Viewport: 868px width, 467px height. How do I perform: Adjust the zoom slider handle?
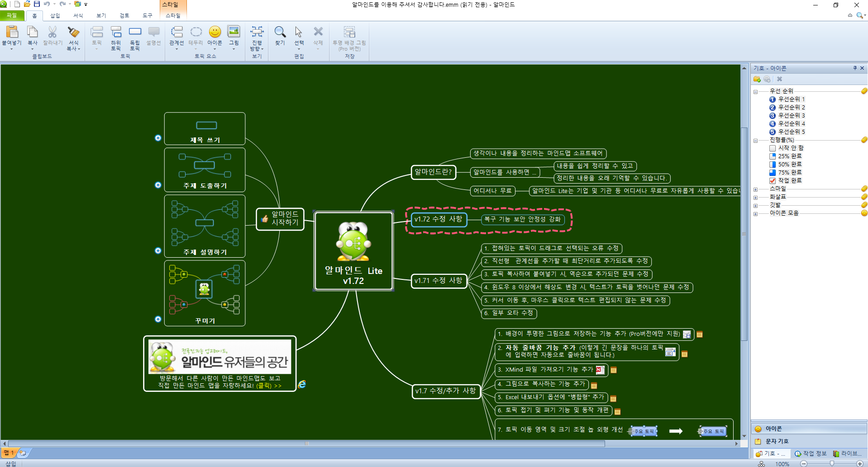click(x=832, y=464)
